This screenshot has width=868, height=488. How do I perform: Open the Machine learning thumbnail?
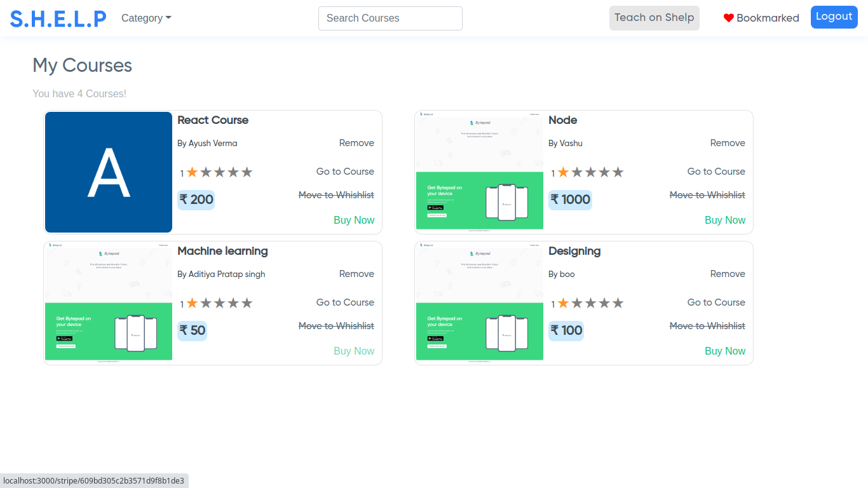coord(109,303)
